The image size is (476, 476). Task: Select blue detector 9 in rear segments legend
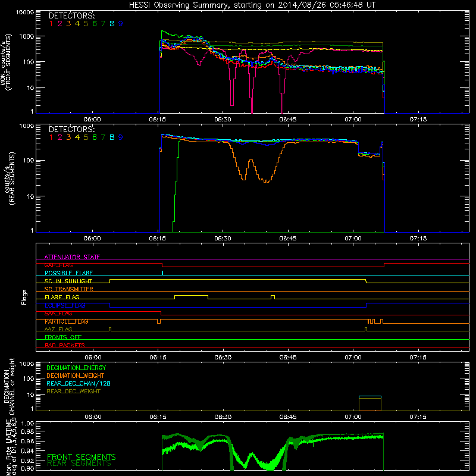121,137
